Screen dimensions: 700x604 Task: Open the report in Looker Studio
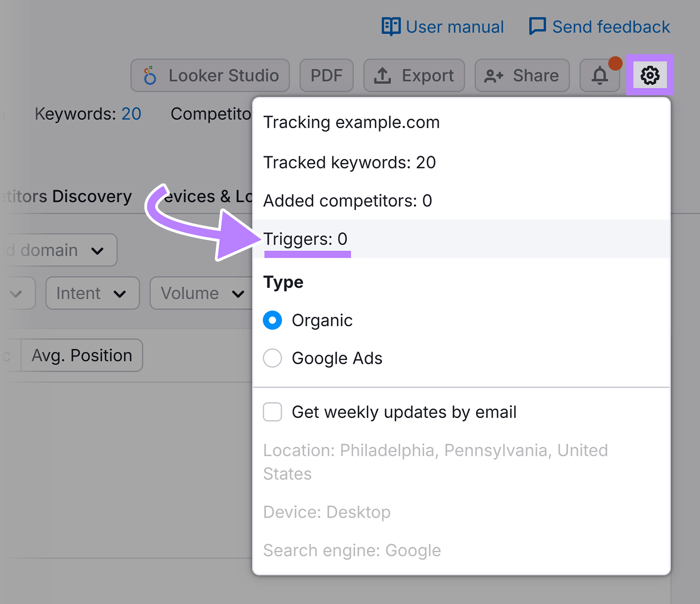point(210,75)
